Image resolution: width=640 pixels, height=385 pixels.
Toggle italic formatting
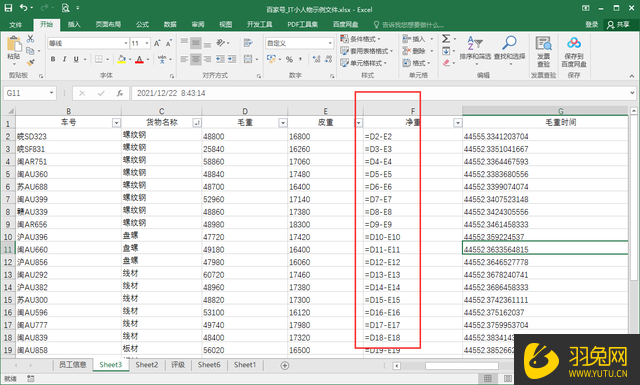[64, 59]
